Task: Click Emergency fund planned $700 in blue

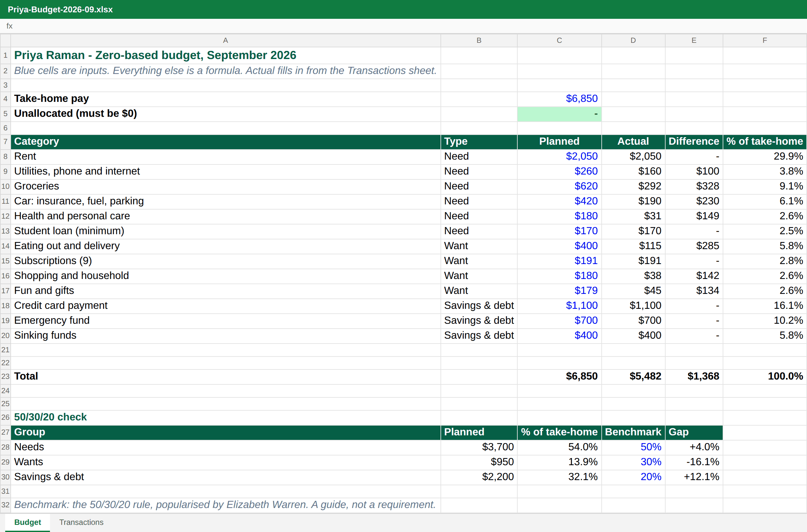Action: click(x=560, y=320)
